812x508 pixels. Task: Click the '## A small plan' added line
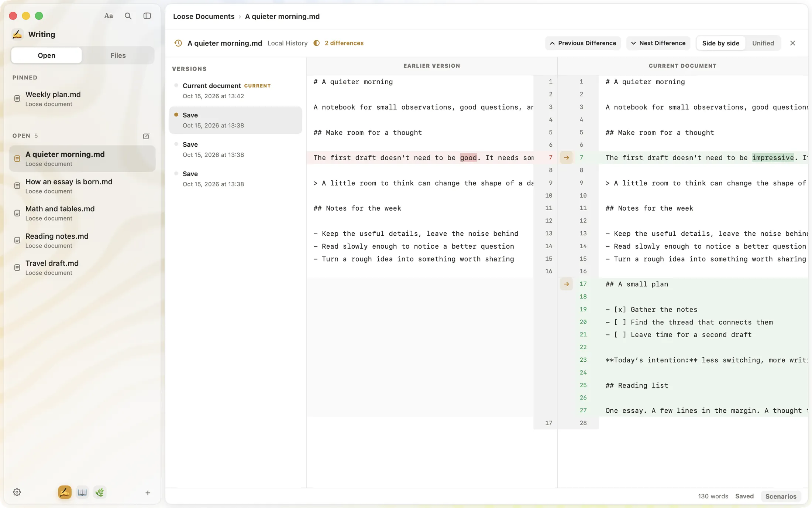[x=637, y=284]
